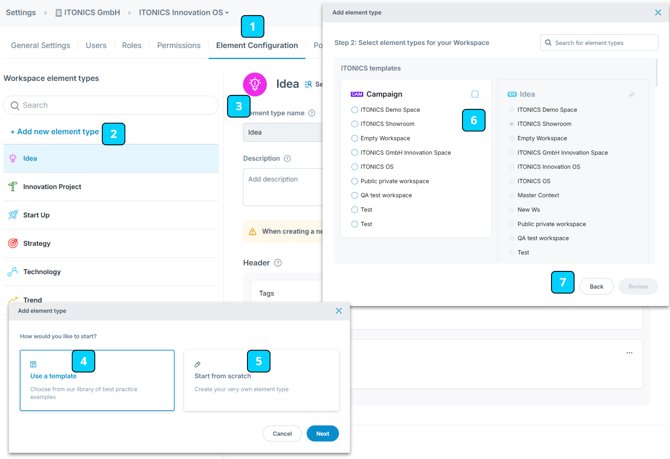670x459 pixels.
Task: Click the Start Up rocket icon
Action: [x=13, y=215]
